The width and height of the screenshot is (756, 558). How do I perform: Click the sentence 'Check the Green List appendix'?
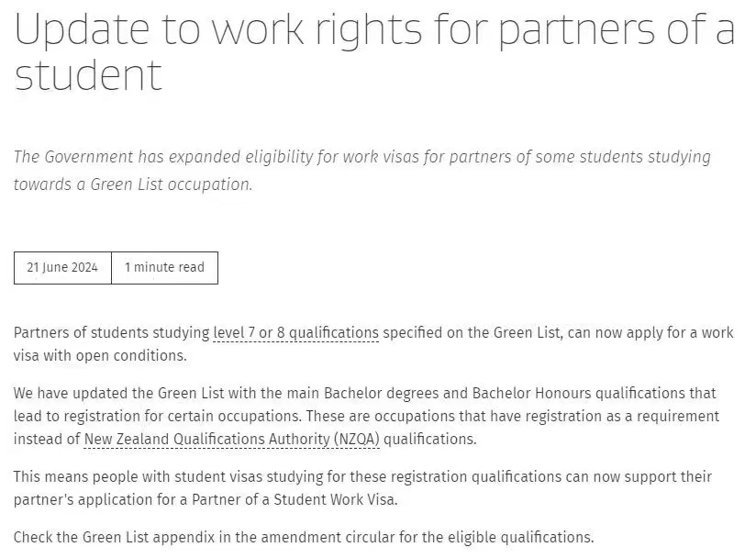304,537
